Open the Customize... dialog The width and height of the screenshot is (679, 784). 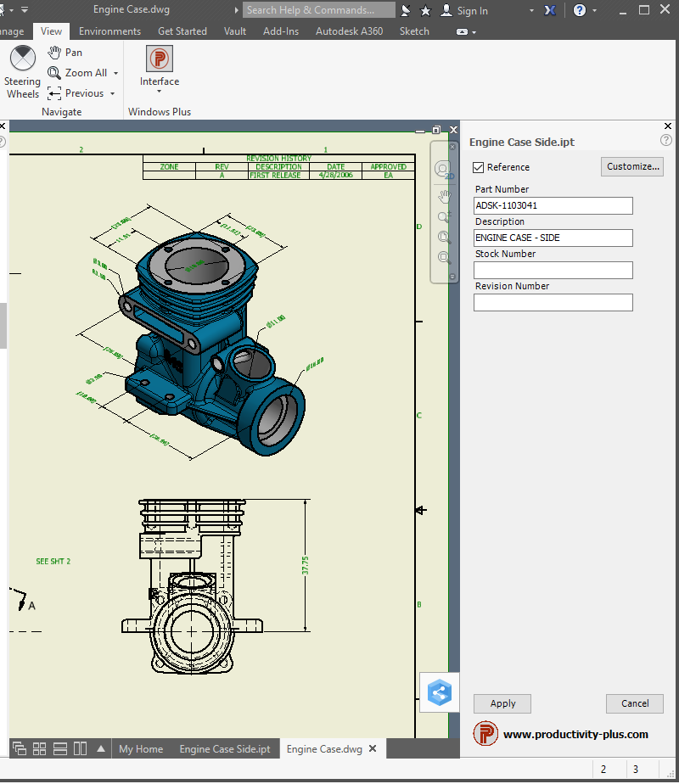point(632,166)
